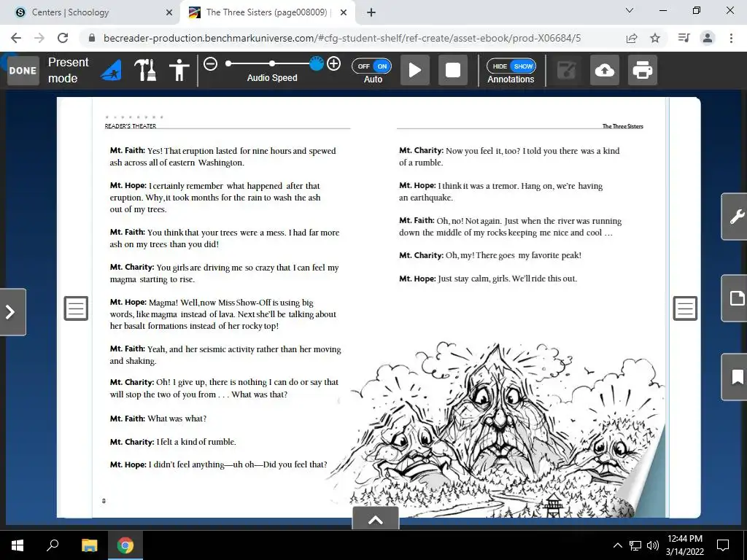Click the Chrome taskbar icon
This screenshot has height=560, width=747.
click(x=125, y=545)
